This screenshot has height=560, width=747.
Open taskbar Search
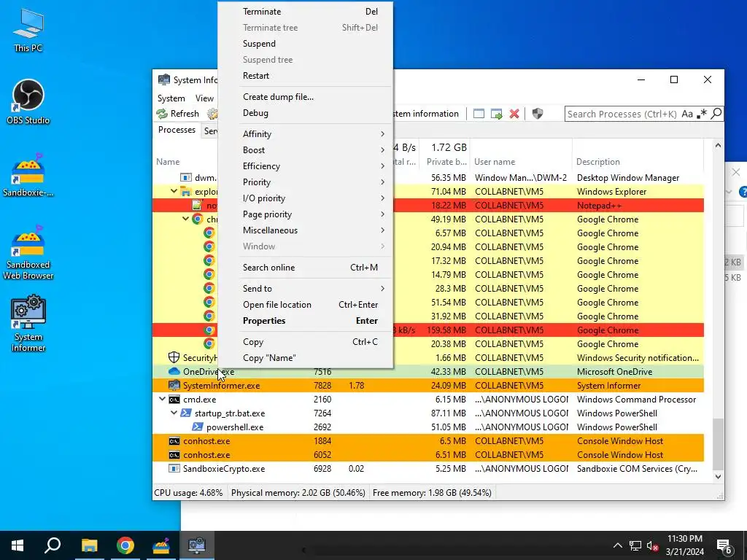(53, 545)
